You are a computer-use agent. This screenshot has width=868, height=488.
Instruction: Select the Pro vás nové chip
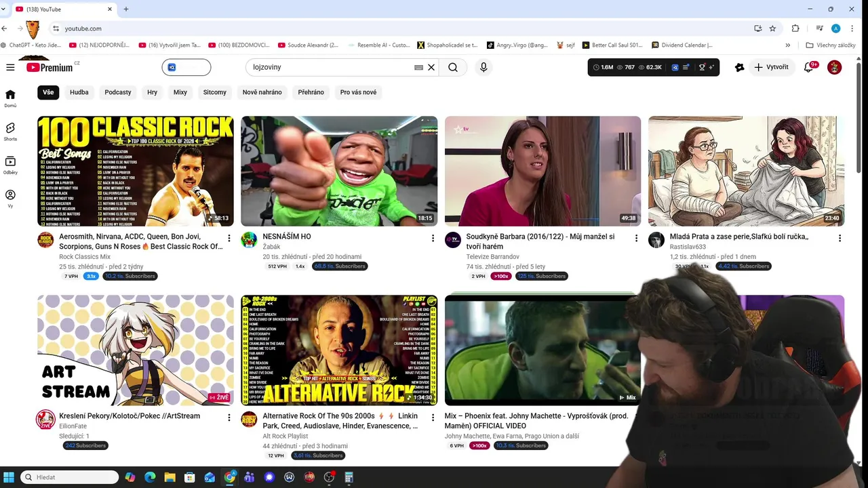359,92
